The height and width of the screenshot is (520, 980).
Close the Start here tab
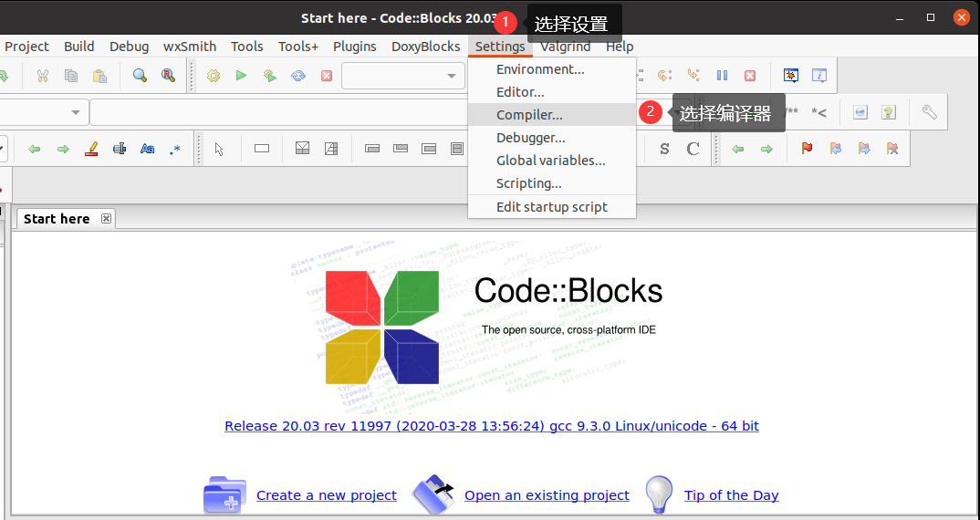click(106, 218)
